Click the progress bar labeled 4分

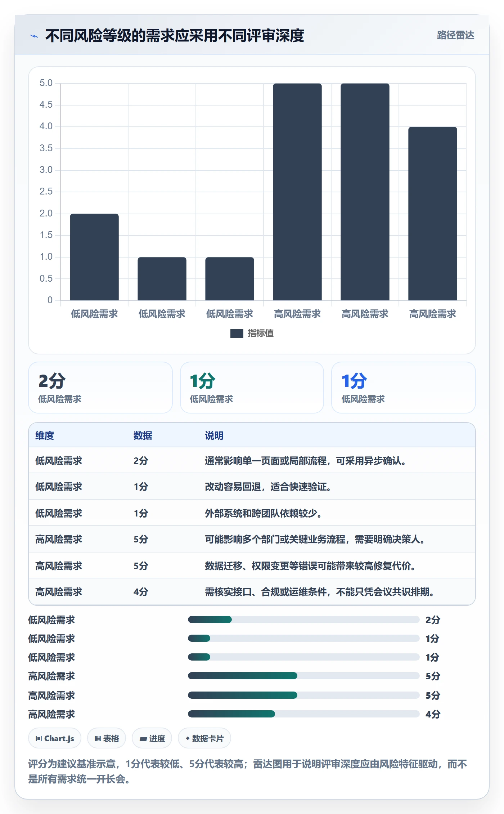(x=303, y=714)
